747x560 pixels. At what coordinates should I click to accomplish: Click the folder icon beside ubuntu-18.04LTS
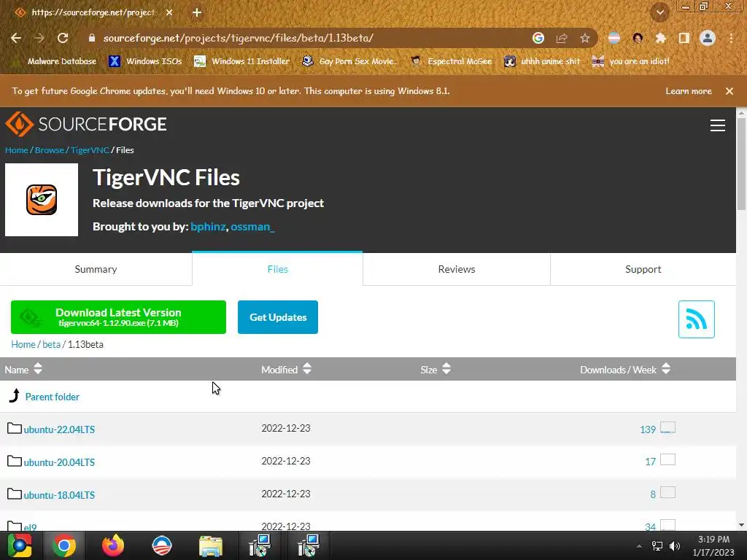tap(15, 494)
